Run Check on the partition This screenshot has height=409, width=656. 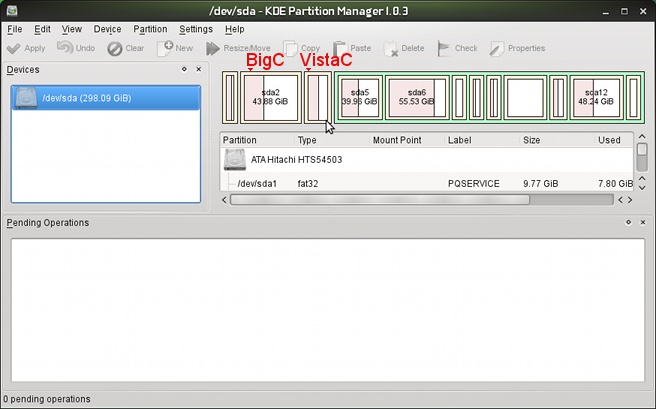tap(444, 48)
